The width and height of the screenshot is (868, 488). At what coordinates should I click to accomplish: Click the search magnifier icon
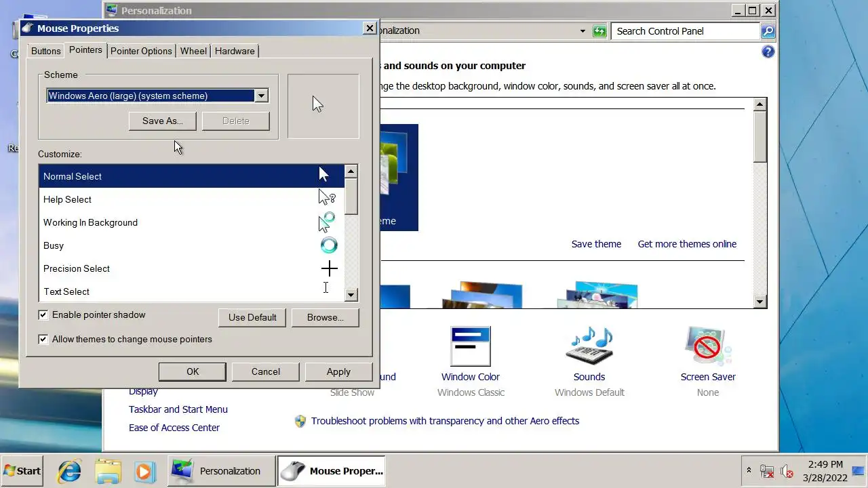coord(768,31)
